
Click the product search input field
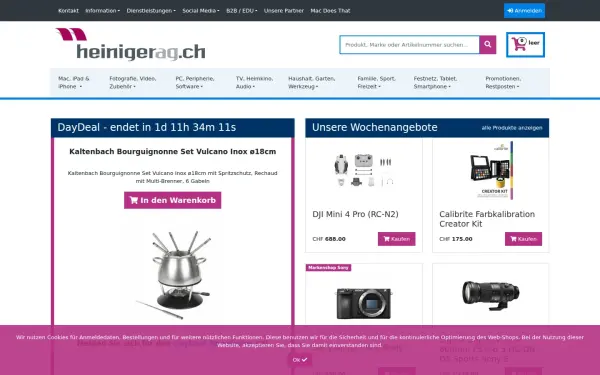tap(409, 45)
